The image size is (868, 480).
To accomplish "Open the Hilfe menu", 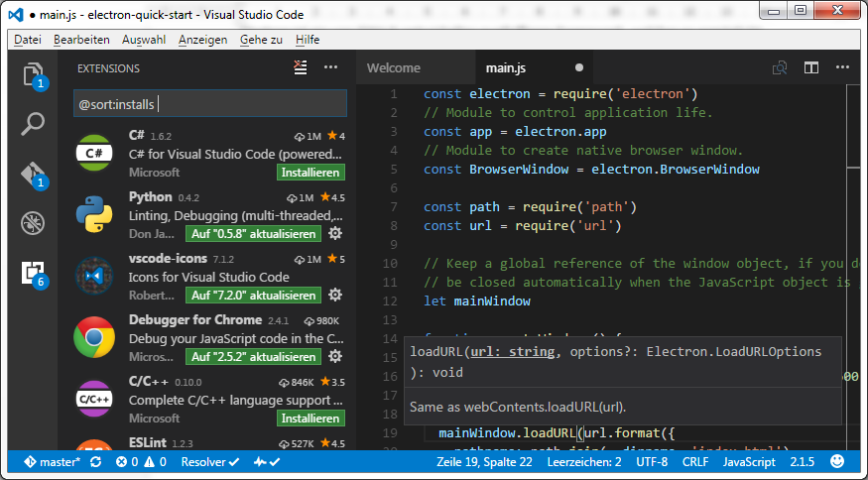I will coord(308,40).
